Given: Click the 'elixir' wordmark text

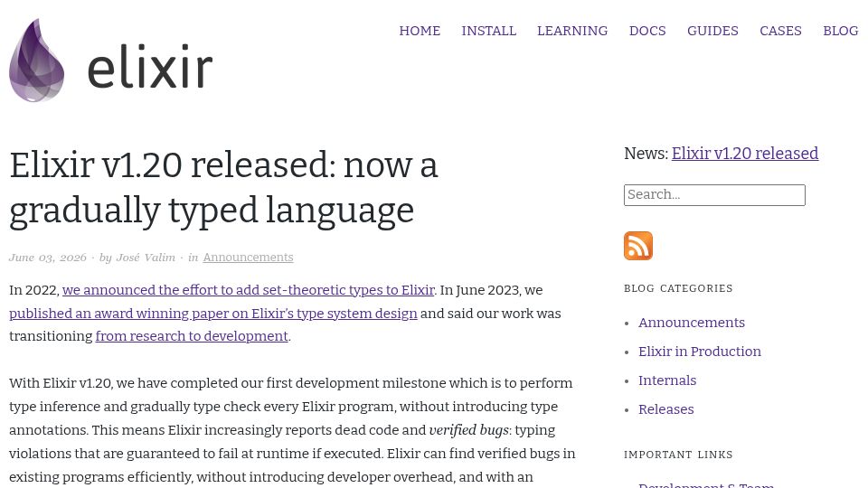Looking at the screenshot, I should coord(150,66).
